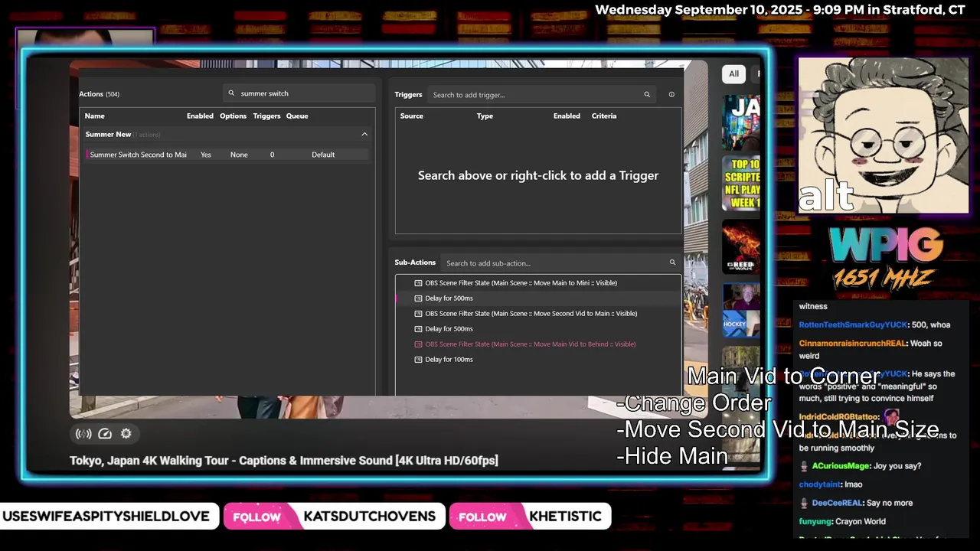The image size is (980, 551).
Task: Sort actions by the Enabled column header
Action: click(200, 116)
